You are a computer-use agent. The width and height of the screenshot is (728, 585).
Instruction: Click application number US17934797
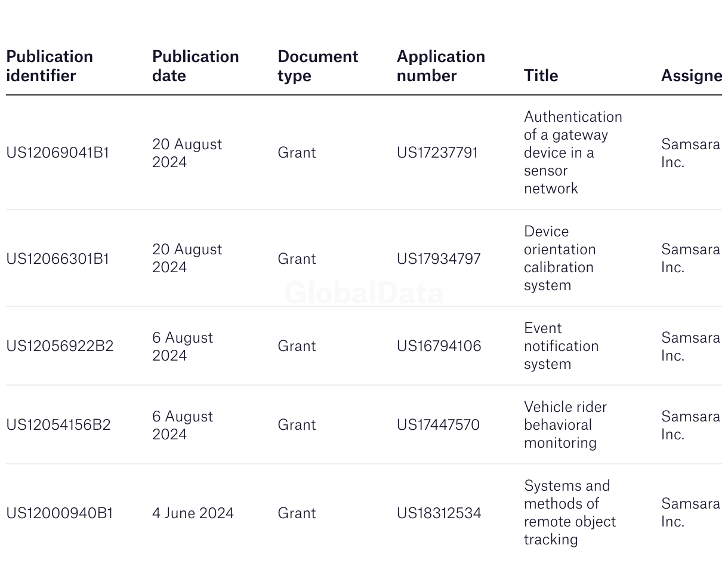(439, 259)
